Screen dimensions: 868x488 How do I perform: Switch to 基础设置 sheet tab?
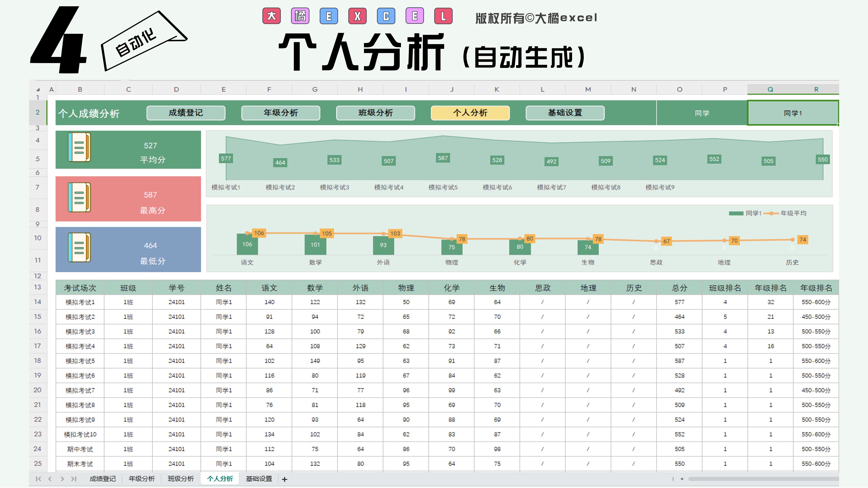pyautogui.click(x=259, y=479)
